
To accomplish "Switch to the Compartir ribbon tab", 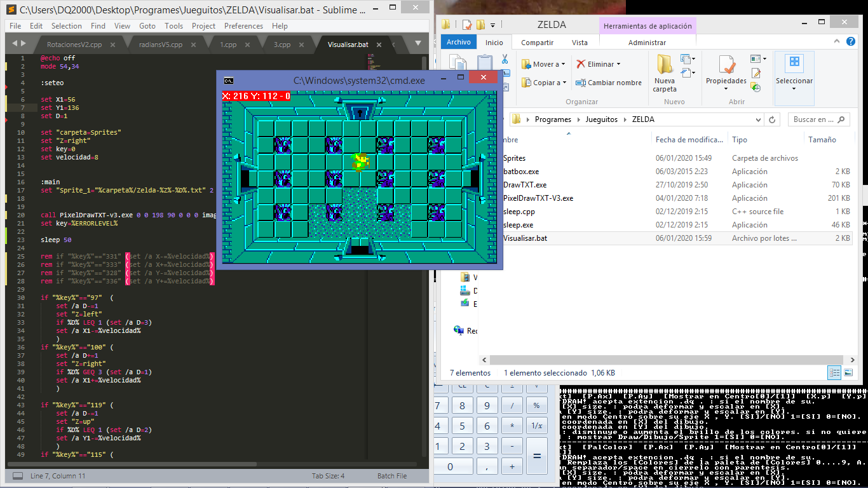I will [538, 43].
